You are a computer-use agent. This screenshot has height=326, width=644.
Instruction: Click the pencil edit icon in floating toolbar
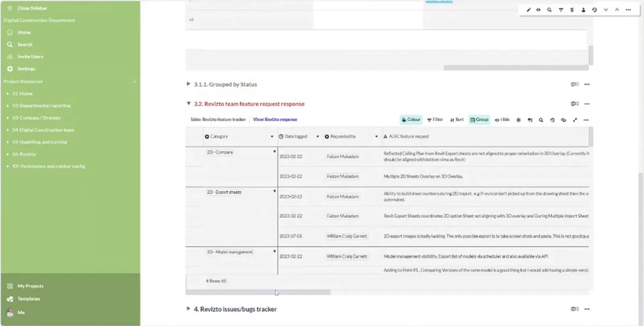[528, 10]
